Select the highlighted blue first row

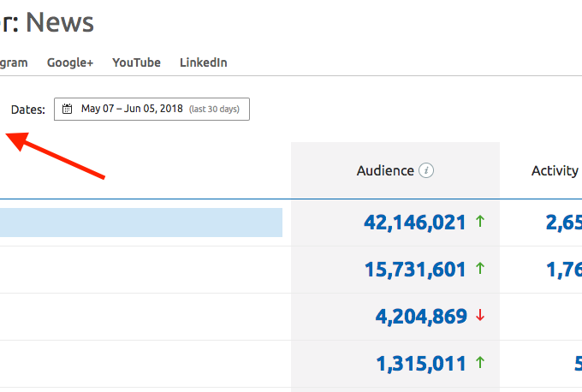[x=141, y=223]
